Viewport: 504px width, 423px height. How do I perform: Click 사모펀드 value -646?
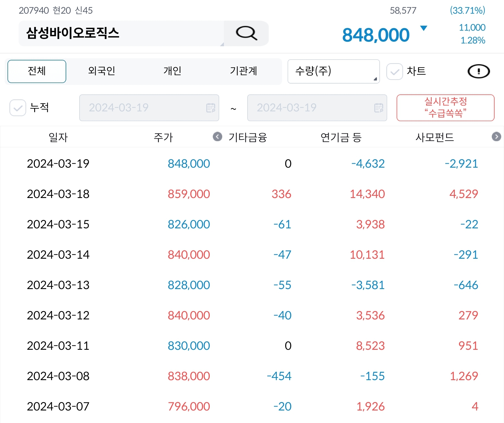pos(466,285)
